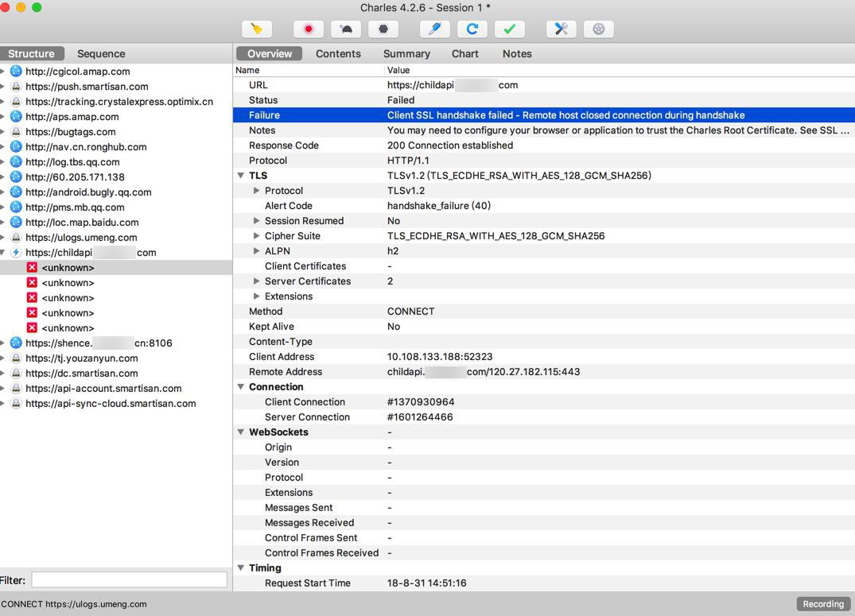Collapse the WebSockets section
Image resolution: width=855 pixels, height=616 pixels.
click(240, 432)
